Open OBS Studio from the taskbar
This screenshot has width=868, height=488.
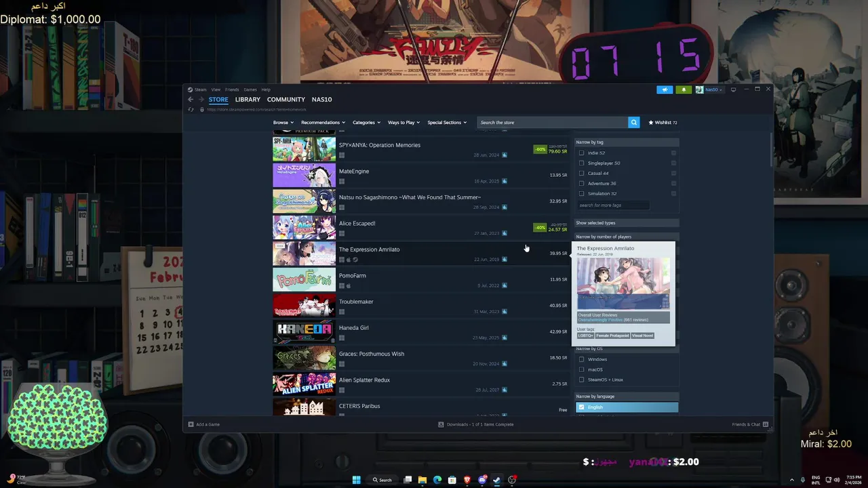[x=512, y=480]
